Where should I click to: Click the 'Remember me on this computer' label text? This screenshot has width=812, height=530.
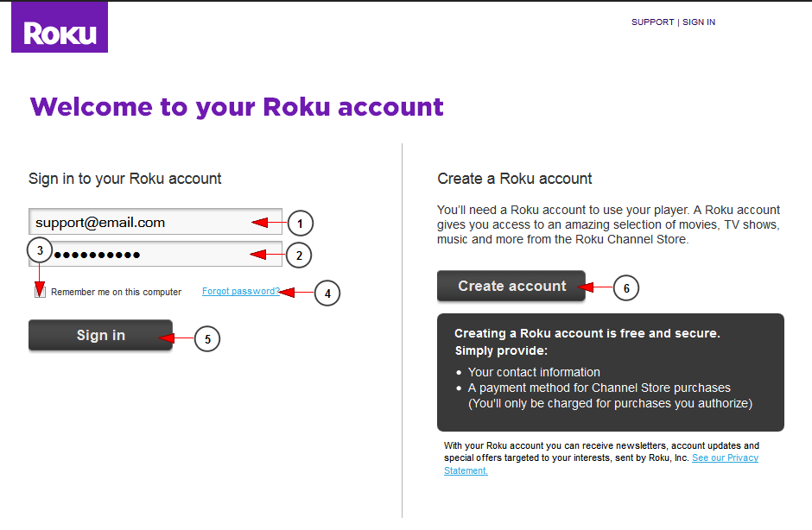[116, 293]
